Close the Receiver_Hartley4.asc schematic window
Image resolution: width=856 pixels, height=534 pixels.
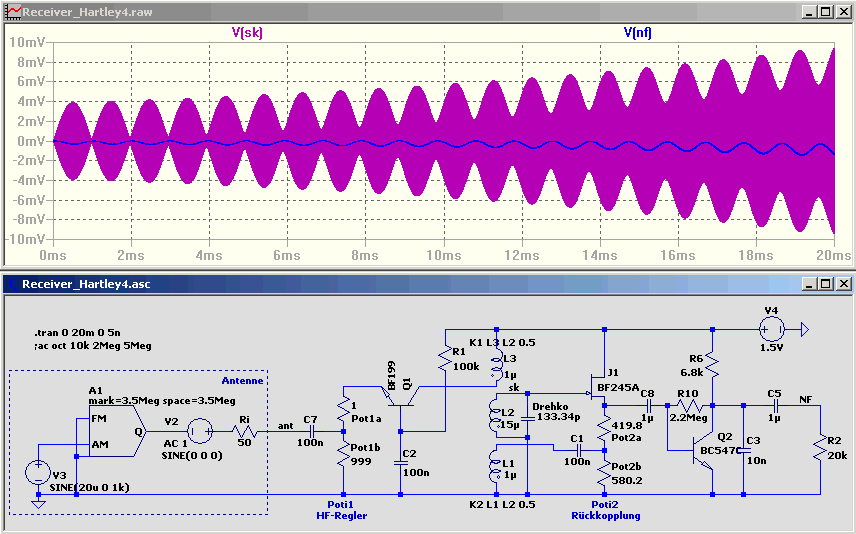[x=842, y=284]
